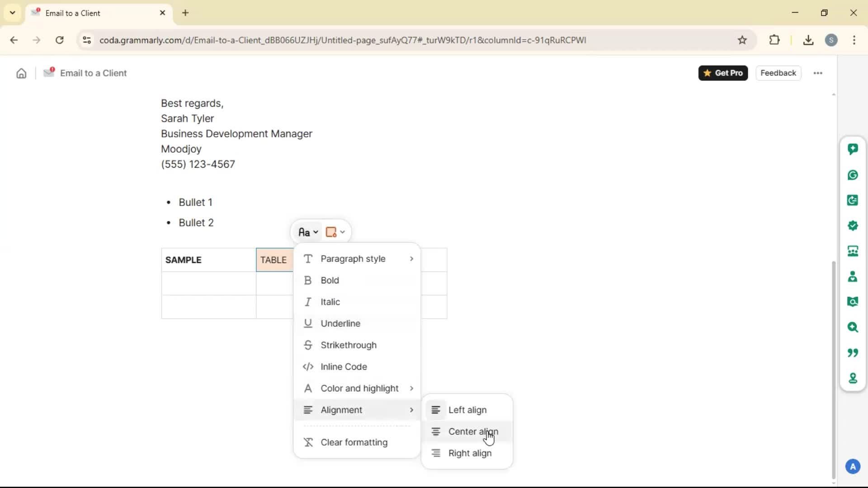Image resolution: width=868 pixels, height=488 pixels.
Task: Toggle Underline formatting in the menu
Action: (340, 324)
